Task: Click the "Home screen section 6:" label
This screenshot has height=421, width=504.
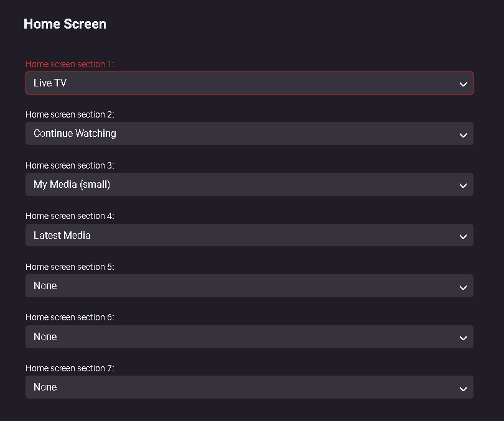Action: pos(70,317)
